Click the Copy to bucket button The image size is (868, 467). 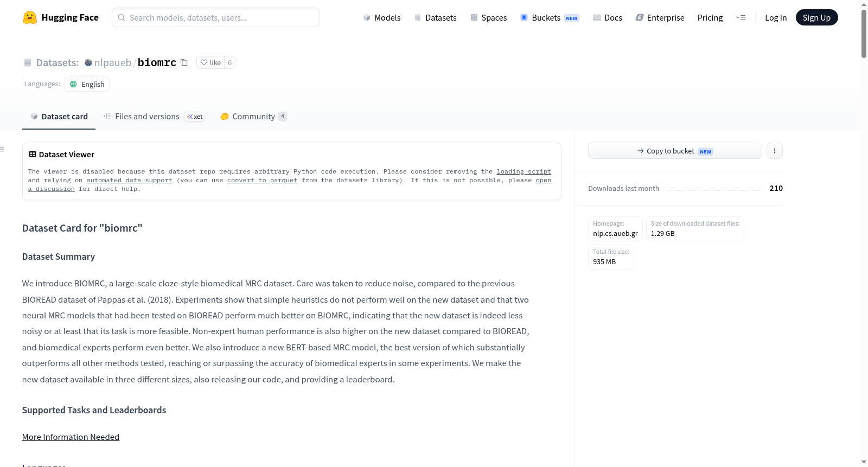point(675,151)
